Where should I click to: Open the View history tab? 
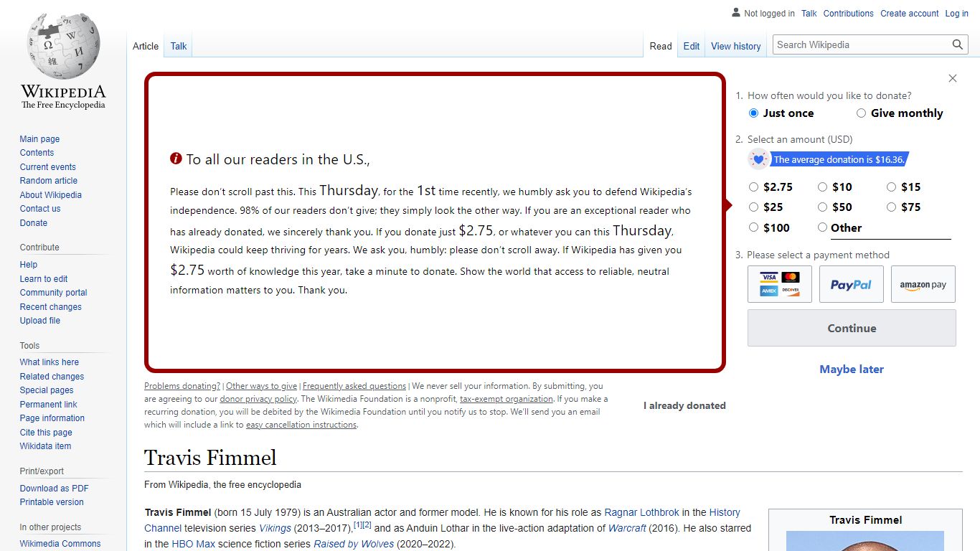[x=736, y=46]
